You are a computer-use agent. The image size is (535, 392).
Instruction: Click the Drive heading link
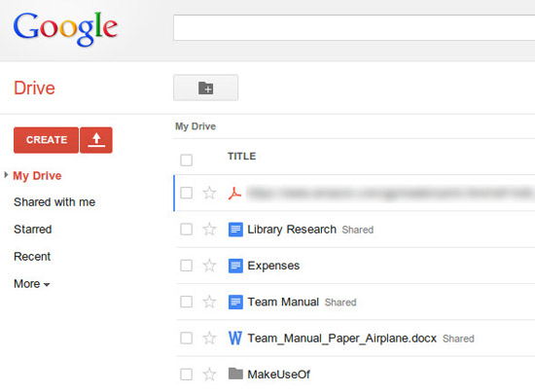click(34, 88)
